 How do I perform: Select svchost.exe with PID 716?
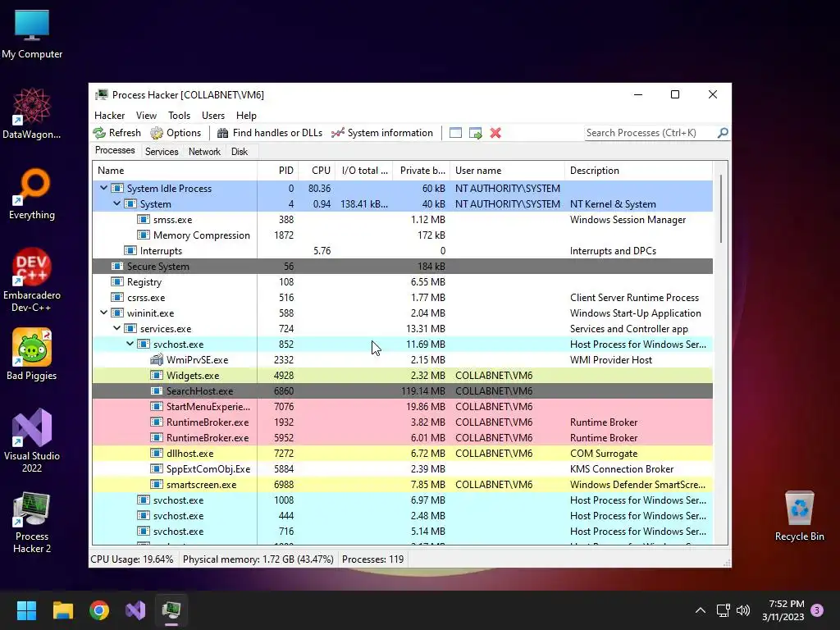click(x=402, y=531)
